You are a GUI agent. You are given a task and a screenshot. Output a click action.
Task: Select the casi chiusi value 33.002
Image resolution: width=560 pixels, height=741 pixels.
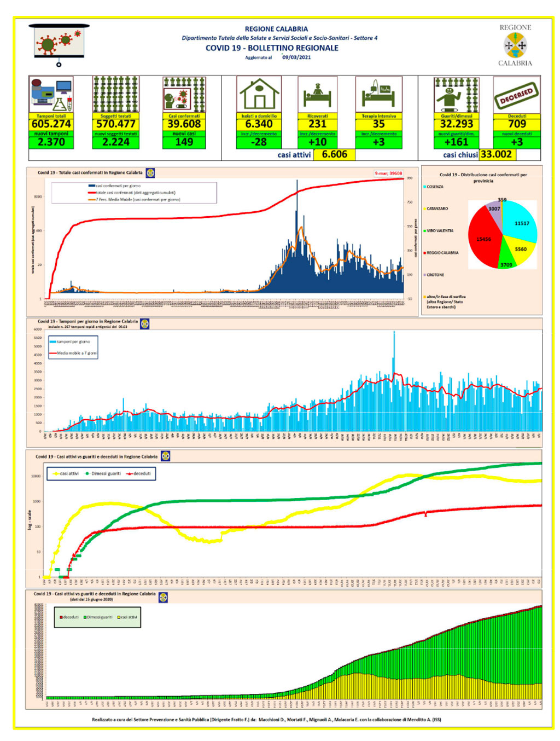497,154
